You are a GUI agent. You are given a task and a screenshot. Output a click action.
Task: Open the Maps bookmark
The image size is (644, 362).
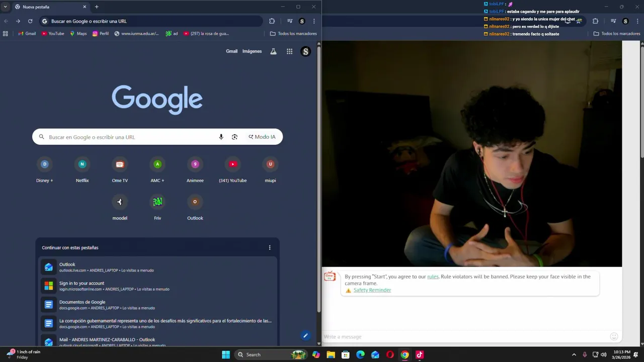pos(78,34)
